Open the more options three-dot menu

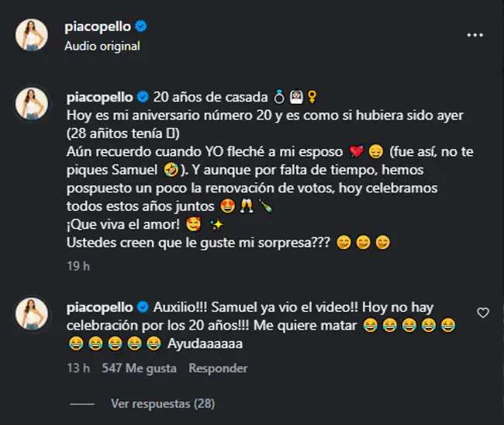pos(475,35)
